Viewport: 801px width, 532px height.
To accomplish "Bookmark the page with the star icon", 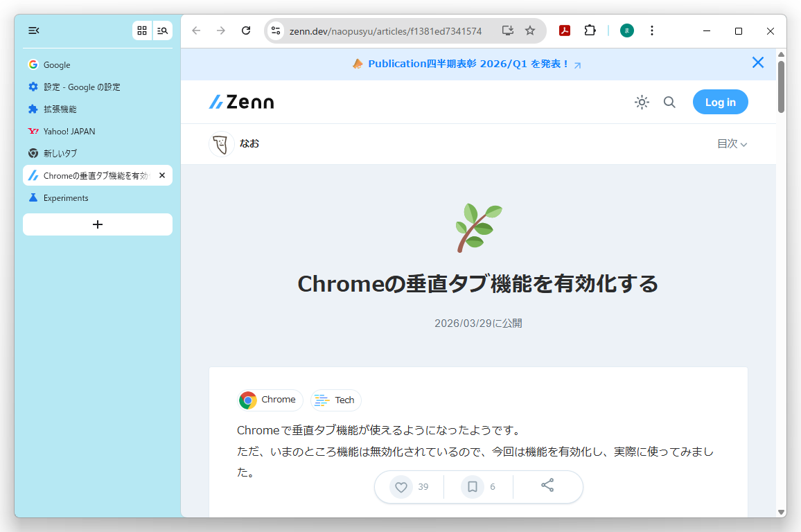I will 530,30.
